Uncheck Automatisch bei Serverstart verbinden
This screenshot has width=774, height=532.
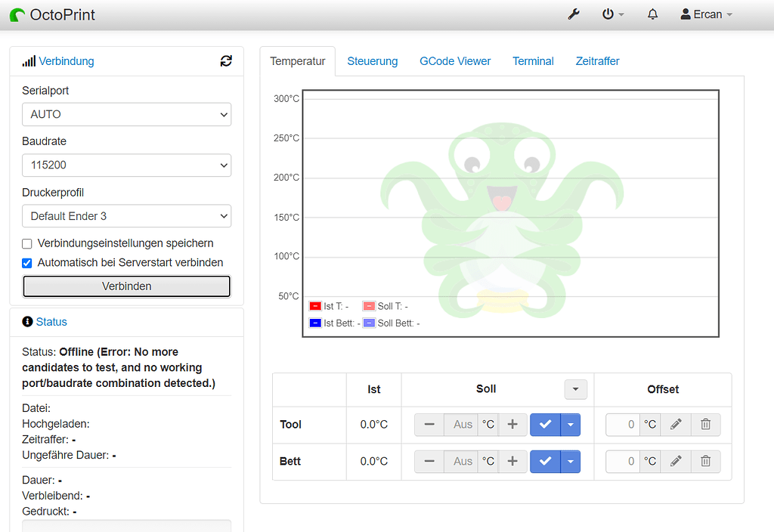pyautogui.click(x=27, y=263)
